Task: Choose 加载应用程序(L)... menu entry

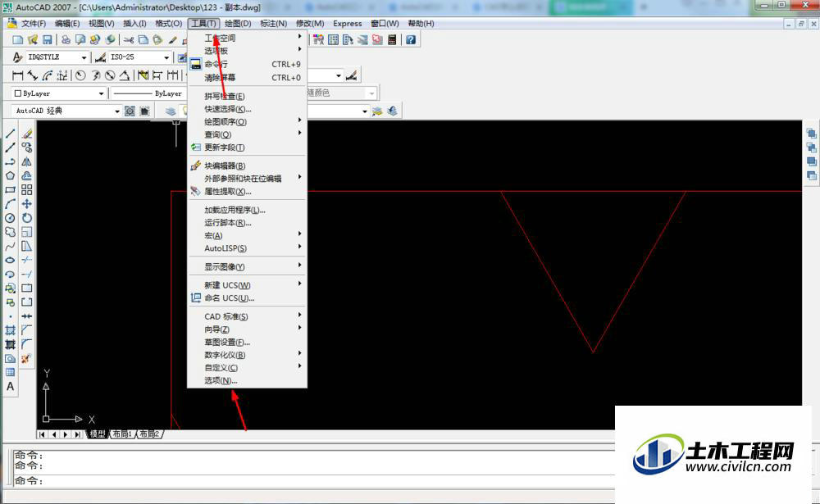Action: click(x=247, y=210)
